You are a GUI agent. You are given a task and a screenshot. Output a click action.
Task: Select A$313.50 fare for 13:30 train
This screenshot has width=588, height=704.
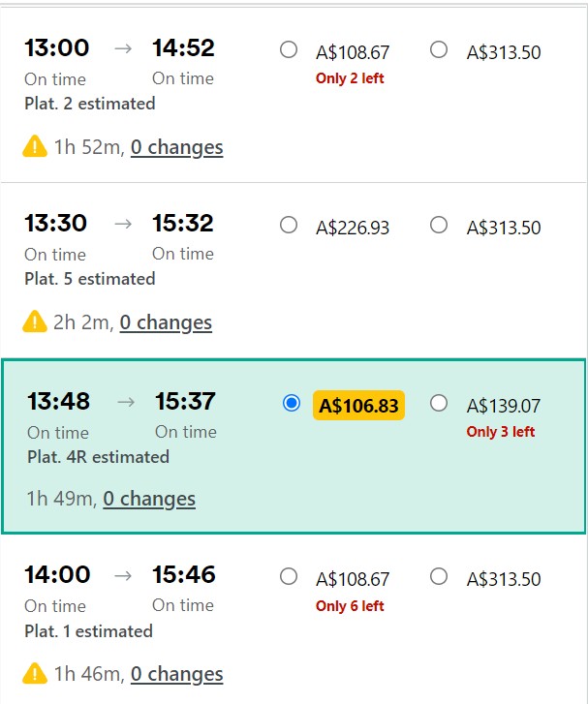click(439, 225)
